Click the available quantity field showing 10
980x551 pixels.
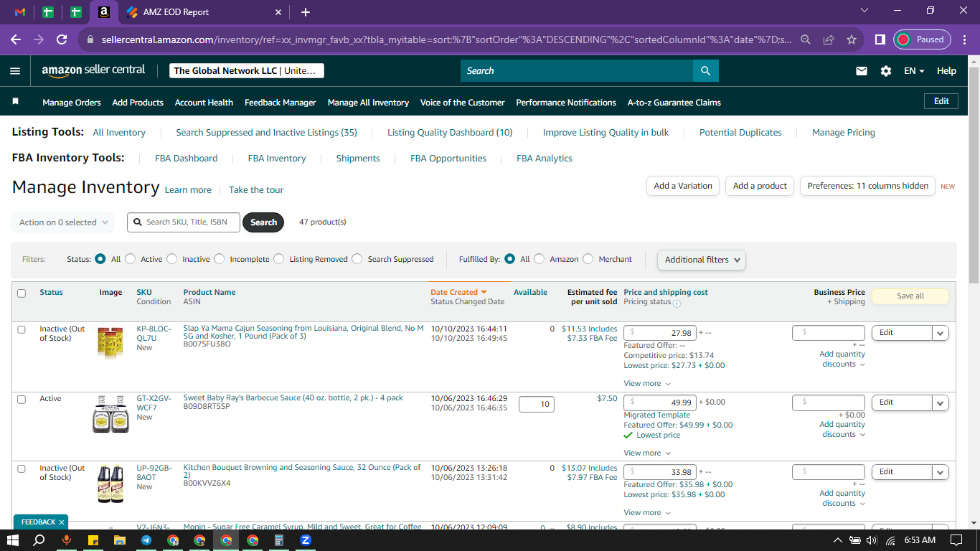pyautogui.click(x=537, y=405)
